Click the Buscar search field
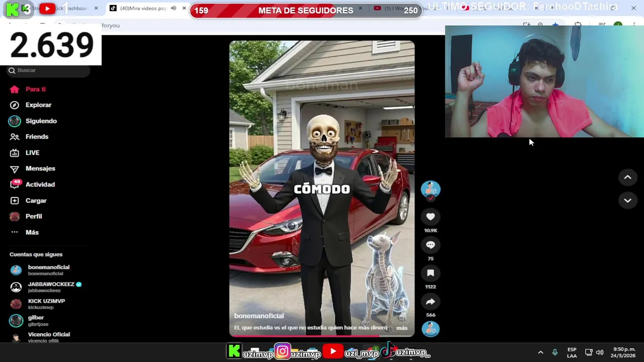The width and height of the screenshot is (644, 362). tap(48, 70)
